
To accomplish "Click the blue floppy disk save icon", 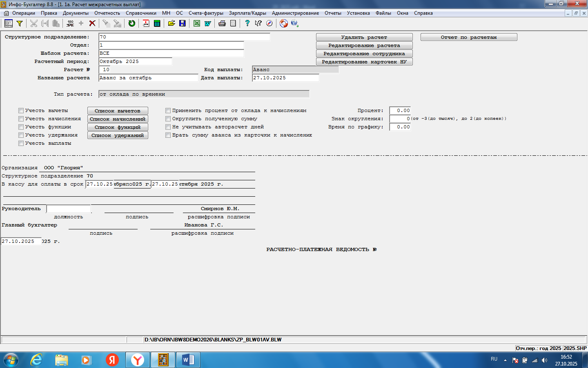I will coord(182,23).
